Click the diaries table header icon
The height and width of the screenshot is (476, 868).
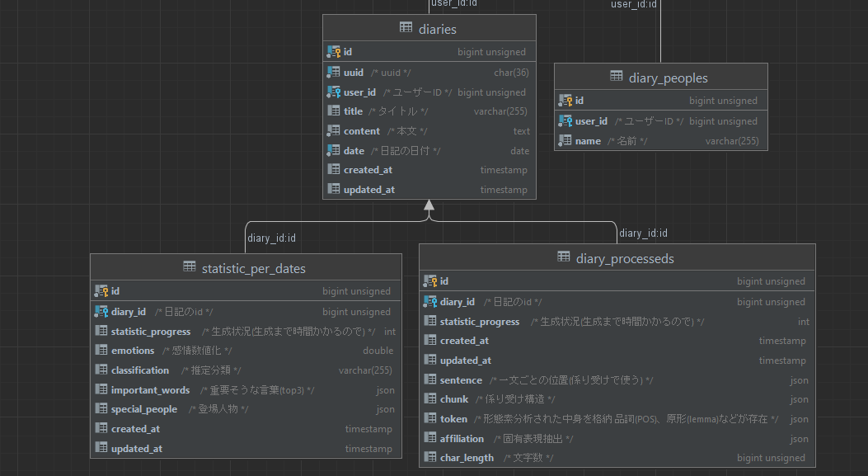pyautogui.click(x=406, y=27)
